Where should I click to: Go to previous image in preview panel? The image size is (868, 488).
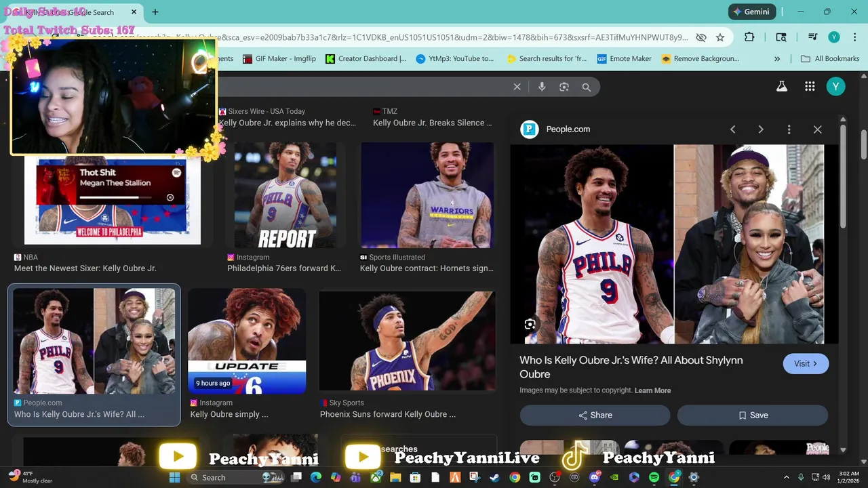click(732, 129)
